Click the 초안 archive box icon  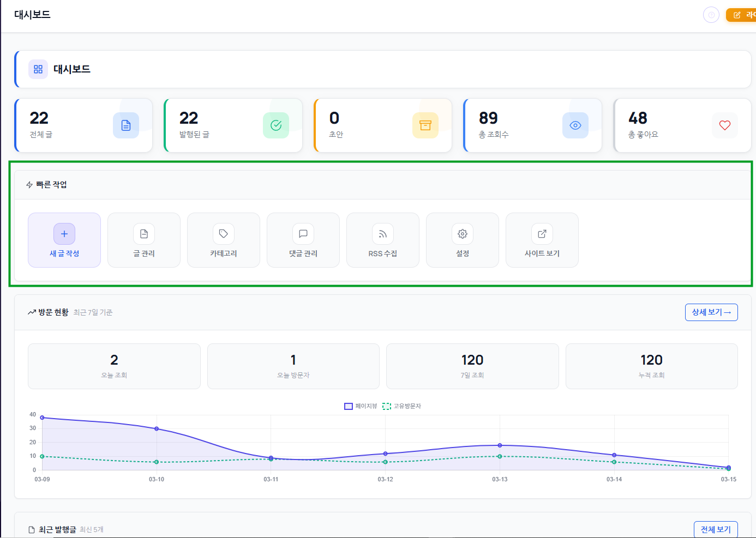(x=425, y=125)
